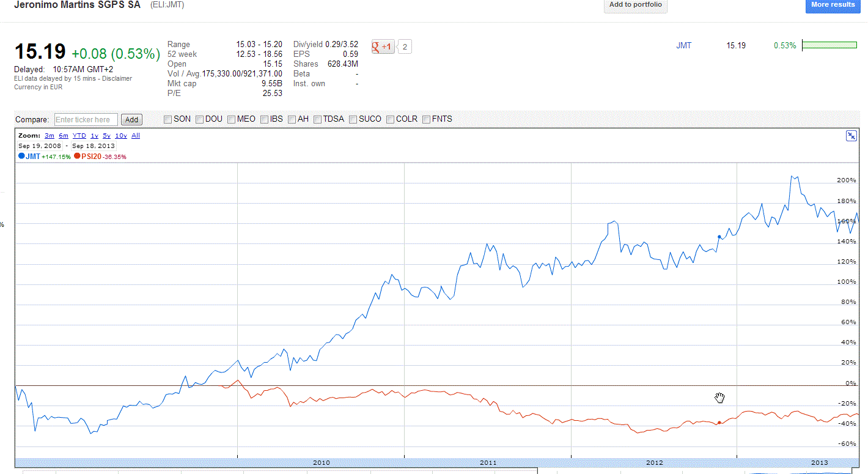Click the 2012 timeline label
Image resolution: width=868 pixels, height=474 pixels.
(x=655, y=463)
